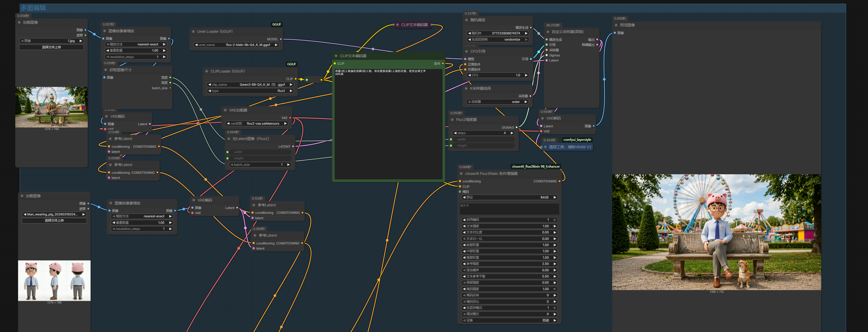868x332 pixels.
Task: Click the collapse dot on 图层工具：清除VRAM V2 node
Action: 545,147
